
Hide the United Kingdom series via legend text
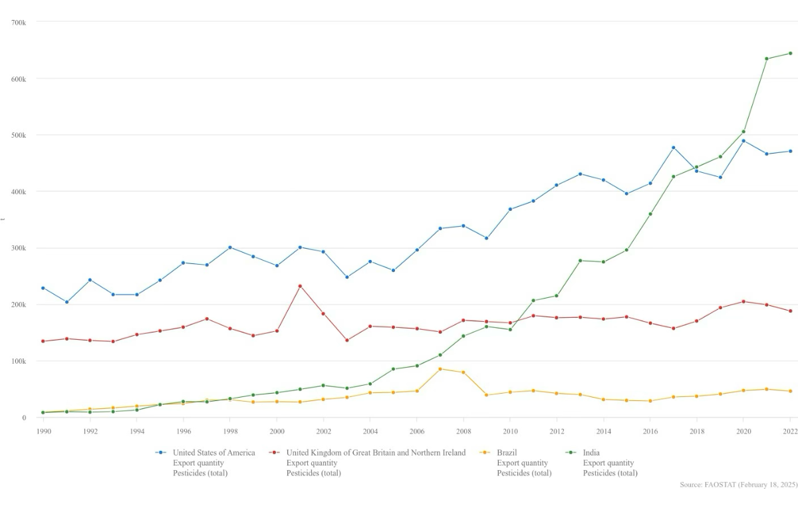pyautogui.click(x=376, y=453)
